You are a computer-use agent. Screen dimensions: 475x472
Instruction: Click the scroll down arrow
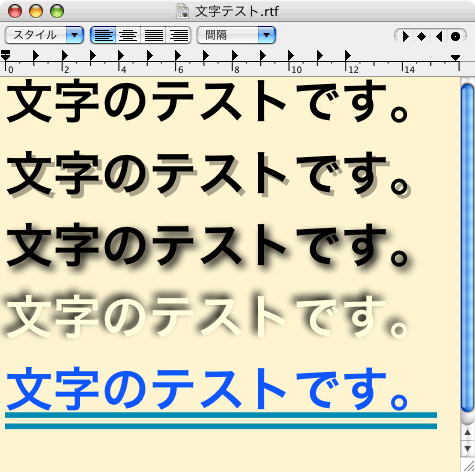468,448
